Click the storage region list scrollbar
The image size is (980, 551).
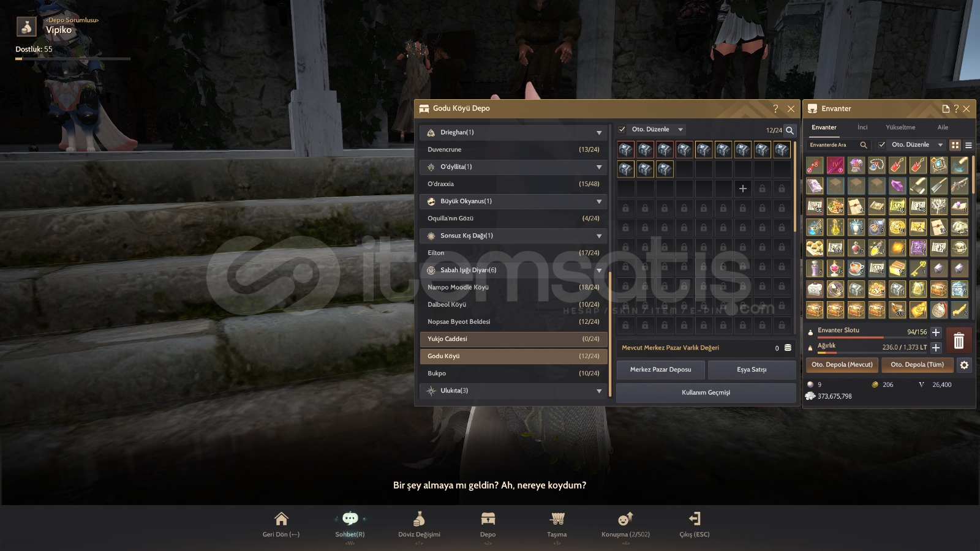[609, 333]
